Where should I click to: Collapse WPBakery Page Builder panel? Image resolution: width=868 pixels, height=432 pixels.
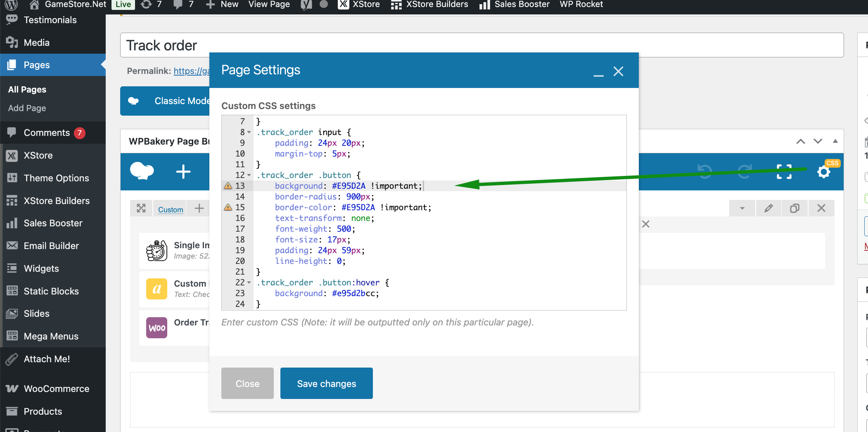(835, 141)
